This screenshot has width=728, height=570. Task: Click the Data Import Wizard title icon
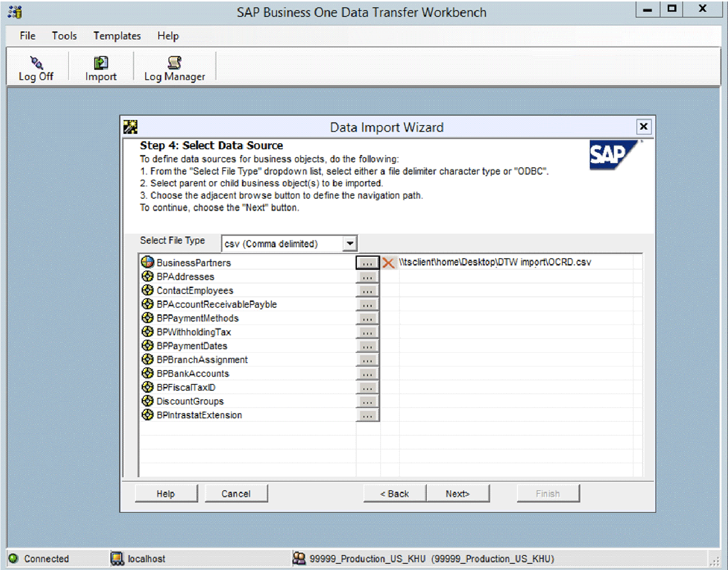(130, 127)
